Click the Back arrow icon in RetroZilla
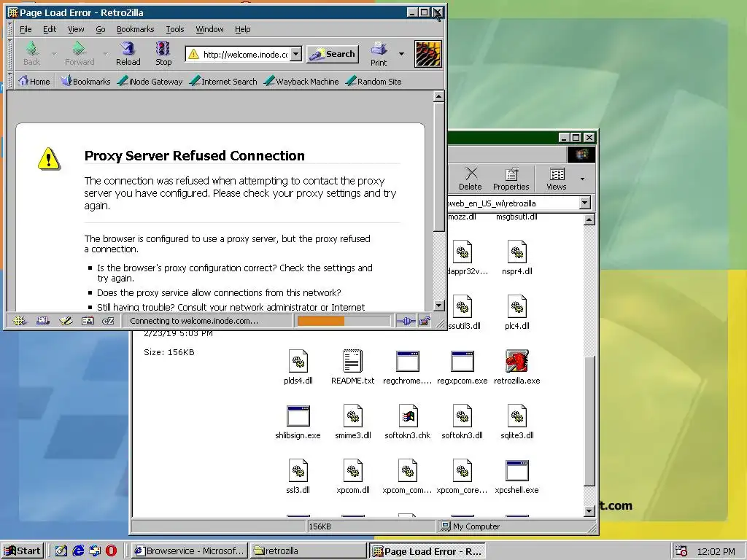Screen dimensions: 747x560 31,49
